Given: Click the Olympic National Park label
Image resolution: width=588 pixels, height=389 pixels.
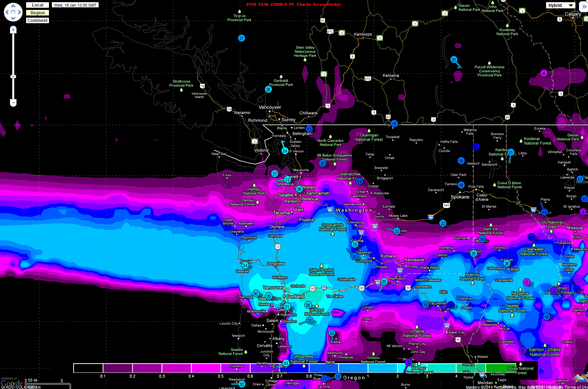Looking at the screenshot, I should coord(254,191).
